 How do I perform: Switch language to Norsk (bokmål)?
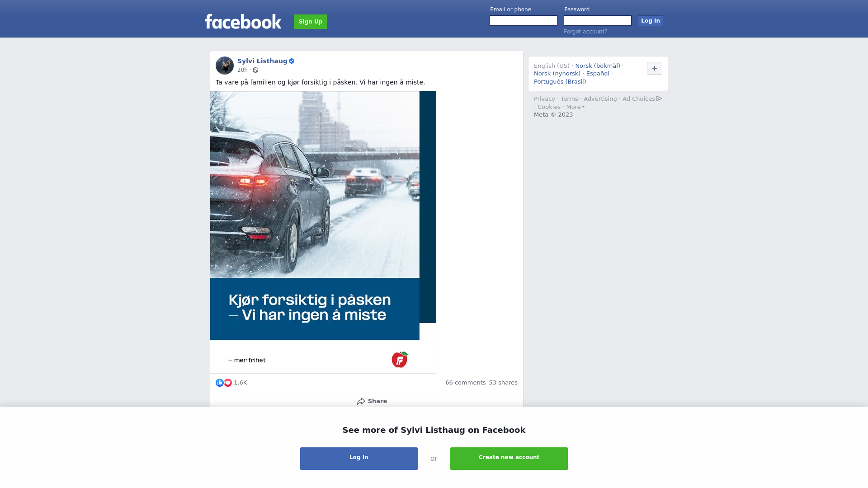click(x=598, y=66)
